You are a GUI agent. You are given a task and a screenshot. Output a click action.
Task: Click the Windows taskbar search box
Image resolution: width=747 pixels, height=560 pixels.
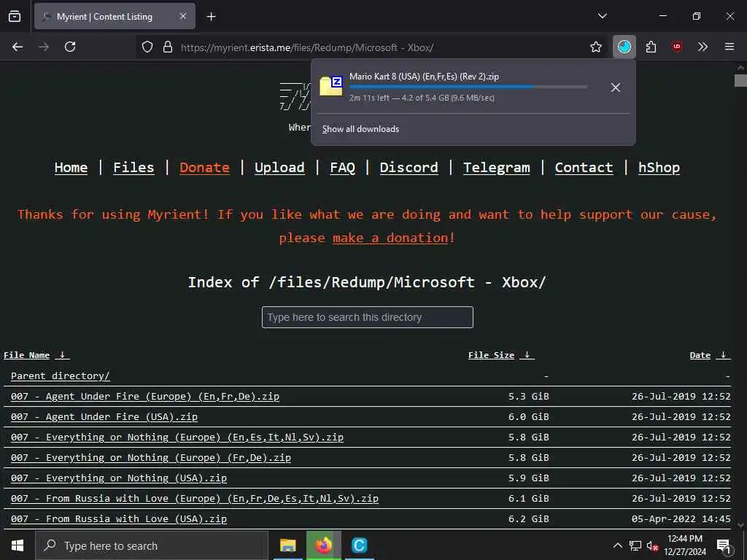(152, 545)
